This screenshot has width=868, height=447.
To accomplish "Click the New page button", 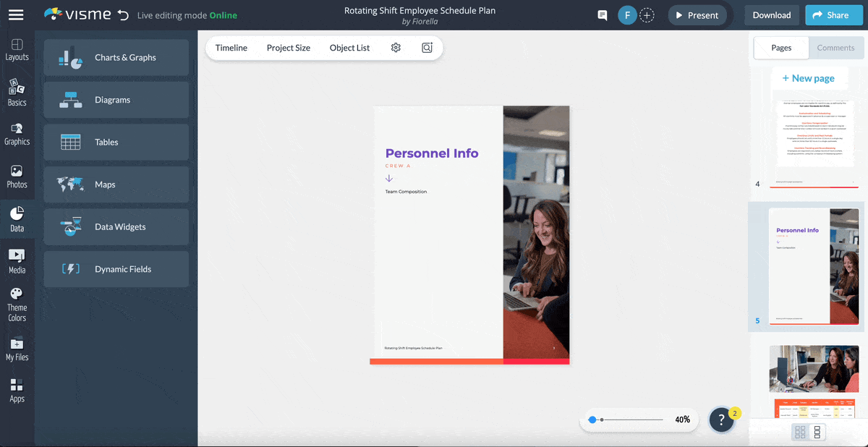I will 809,77.
